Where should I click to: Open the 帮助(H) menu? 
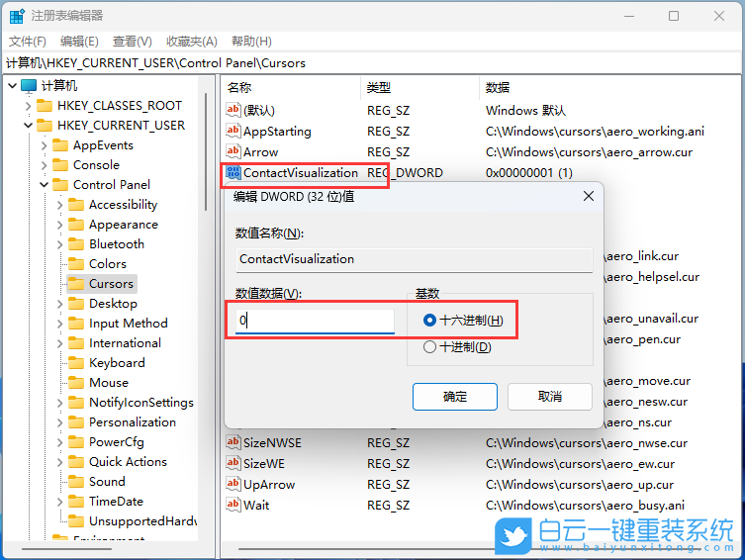(251, 42)
